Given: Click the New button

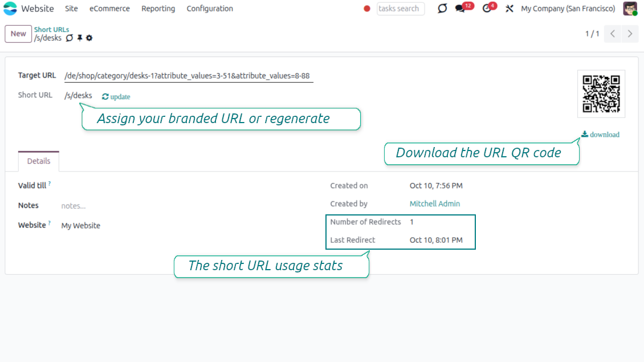Looking at the screenshot, I should click(x=18, y=34).
